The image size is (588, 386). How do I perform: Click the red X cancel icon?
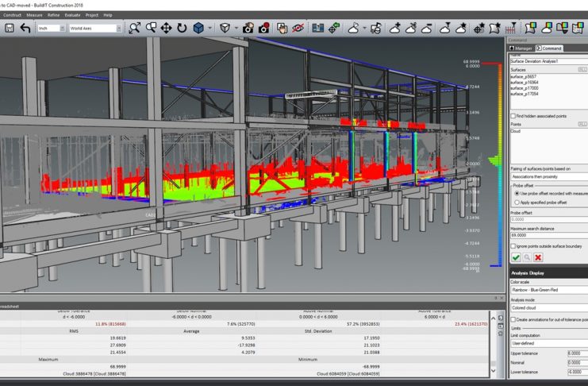pos(538,257)
